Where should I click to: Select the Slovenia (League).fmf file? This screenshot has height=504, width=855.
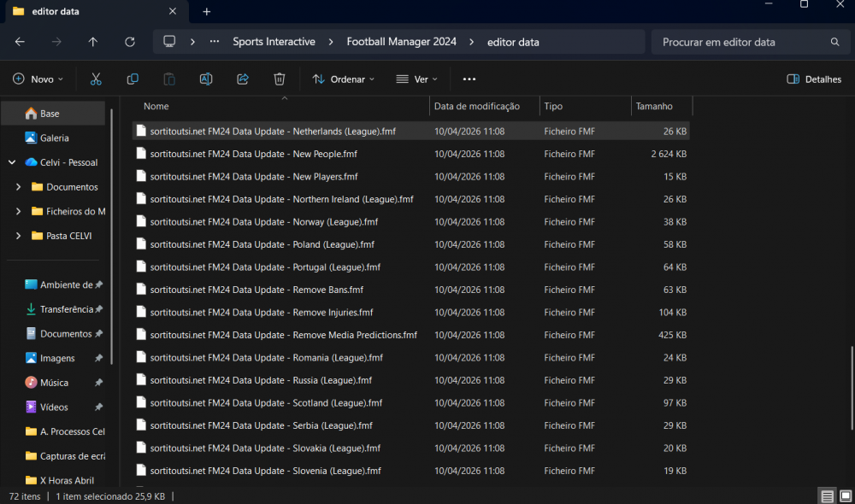[411, 470]
